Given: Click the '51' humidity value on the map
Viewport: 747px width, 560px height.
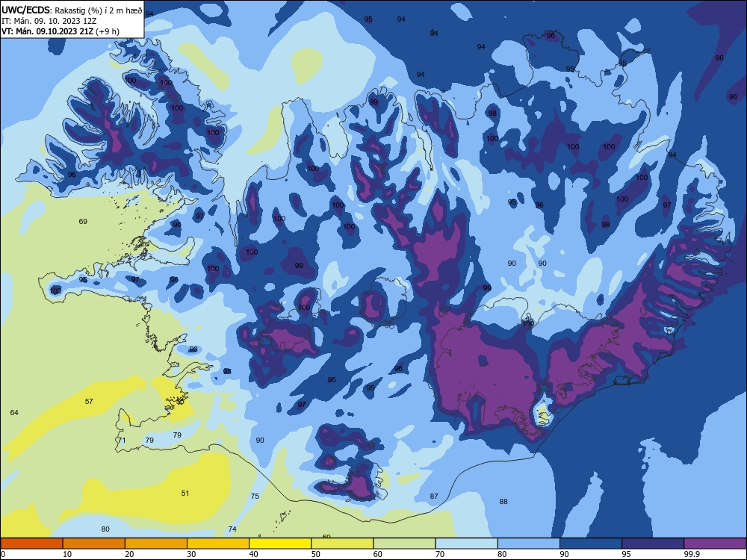Looking at the screenshot, I should [x=185, y=494].
